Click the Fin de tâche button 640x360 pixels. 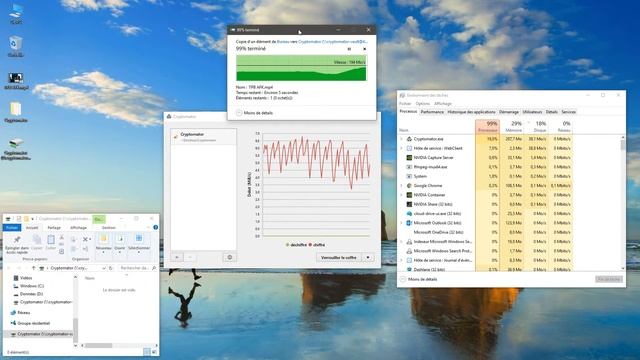(x=609, y=279)
